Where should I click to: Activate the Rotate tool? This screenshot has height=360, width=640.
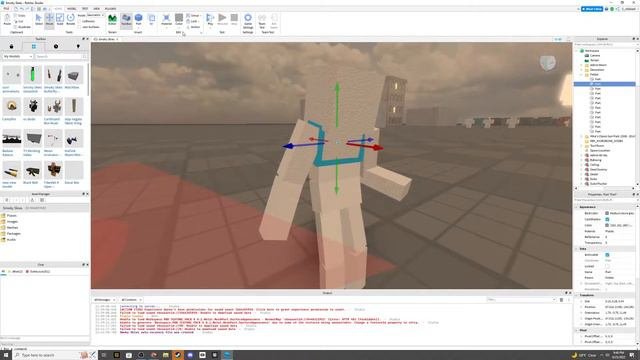(x=71, y=19)
